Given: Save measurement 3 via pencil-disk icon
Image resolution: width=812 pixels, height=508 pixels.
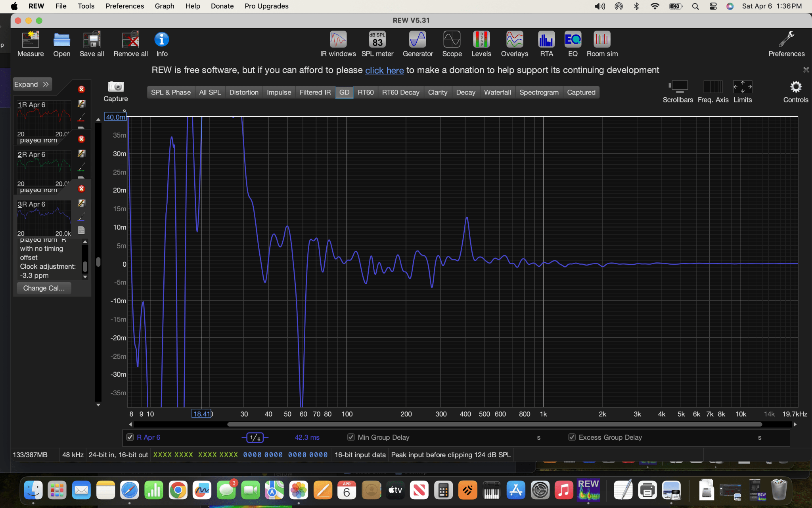Looking at the screenshot, I should click(81, 203).
